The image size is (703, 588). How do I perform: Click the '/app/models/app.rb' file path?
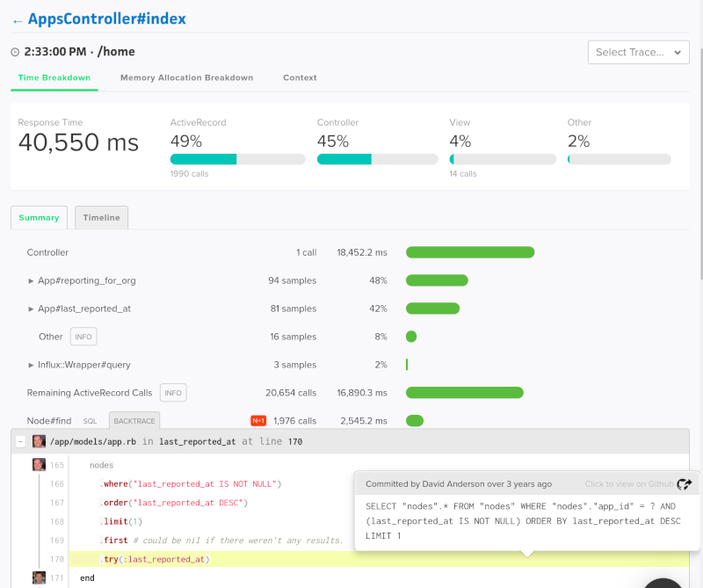[93, 442]
